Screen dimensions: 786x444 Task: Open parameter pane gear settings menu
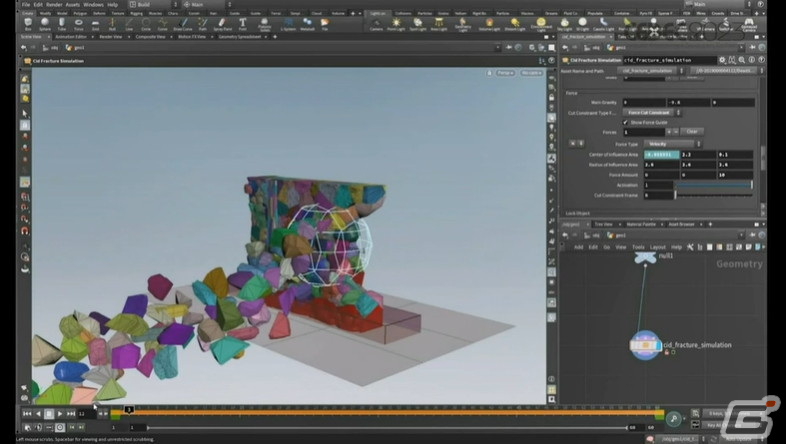[722, 60]
